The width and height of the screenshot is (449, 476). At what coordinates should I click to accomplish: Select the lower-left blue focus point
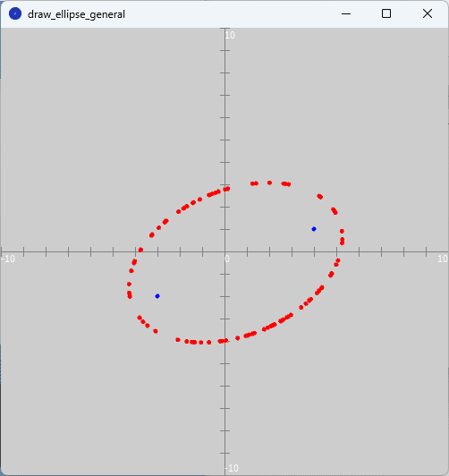[157, 296]
